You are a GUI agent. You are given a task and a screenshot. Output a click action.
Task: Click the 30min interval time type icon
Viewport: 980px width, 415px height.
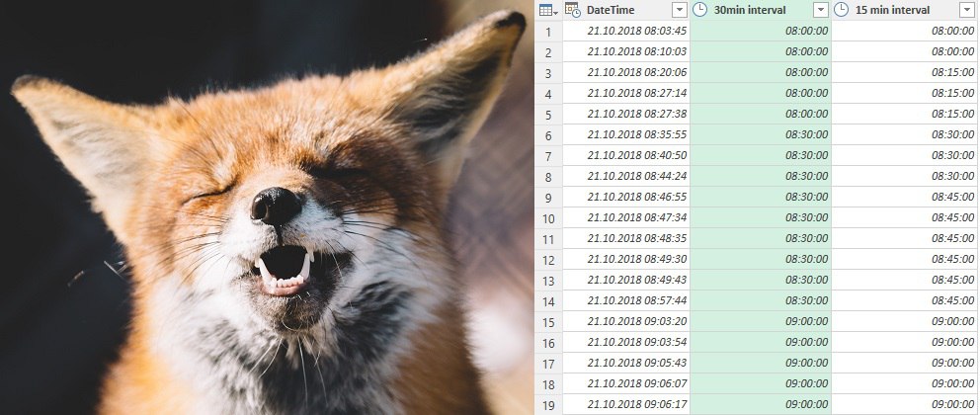coord(699,9)
